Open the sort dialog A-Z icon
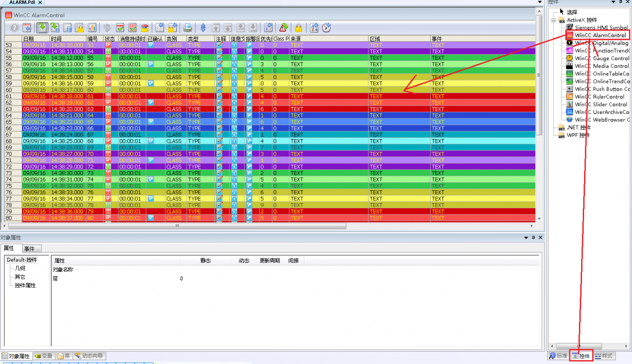Image resolution: width=632 pixels, height=364 pixels. pos(314,28)
